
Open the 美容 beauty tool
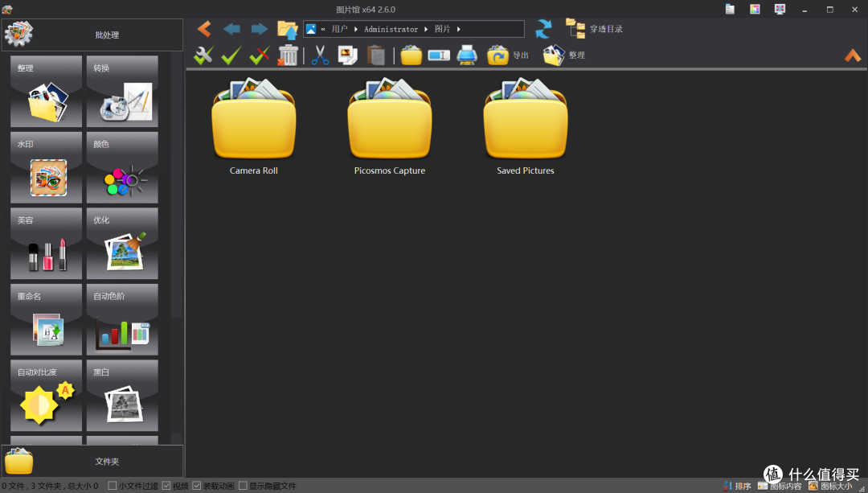pyautogui.click(x=46, y=243)
